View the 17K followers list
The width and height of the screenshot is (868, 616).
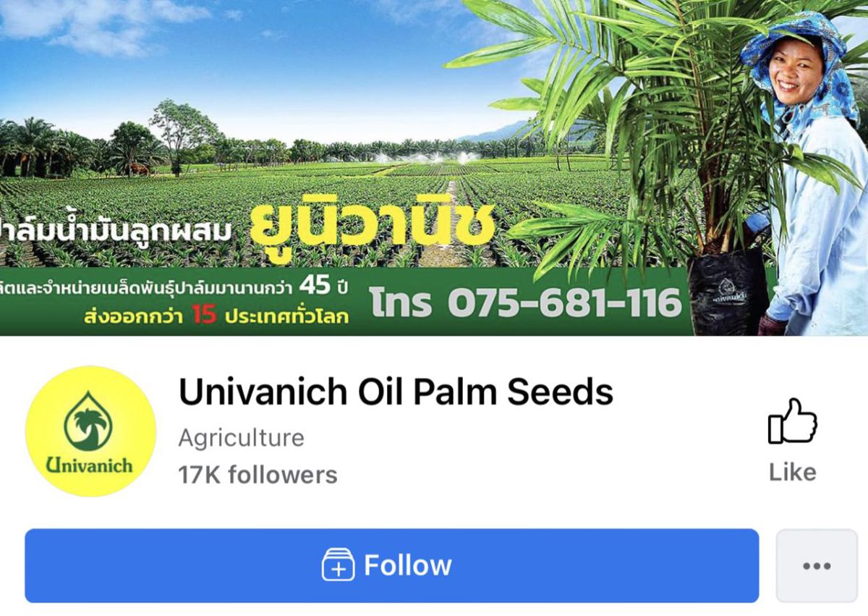coord(258,475)
